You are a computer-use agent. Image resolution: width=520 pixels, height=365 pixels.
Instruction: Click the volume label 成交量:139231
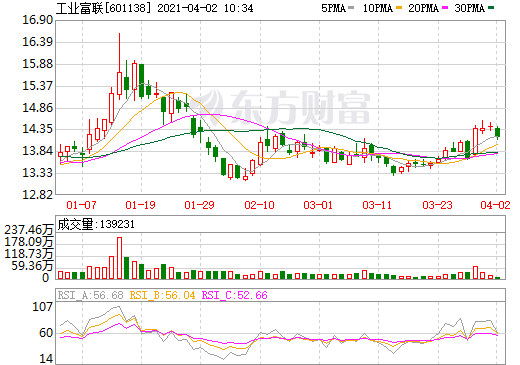click(96, 224)
